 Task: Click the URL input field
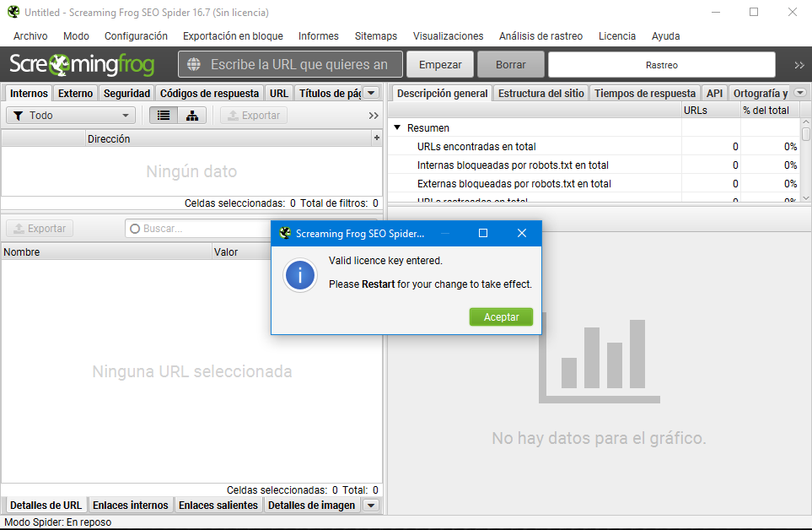click(290, 64)
